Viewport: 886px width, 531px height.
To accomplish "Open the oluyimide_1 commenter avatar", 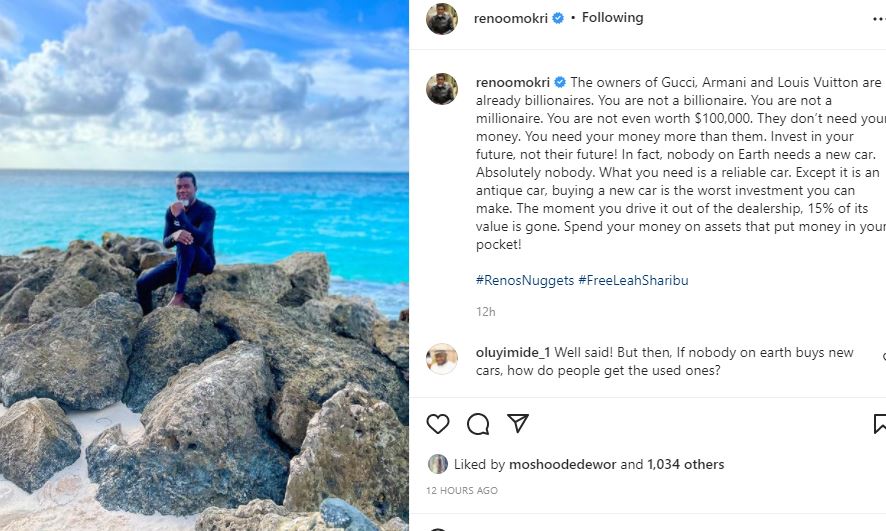I will point(442,359).
